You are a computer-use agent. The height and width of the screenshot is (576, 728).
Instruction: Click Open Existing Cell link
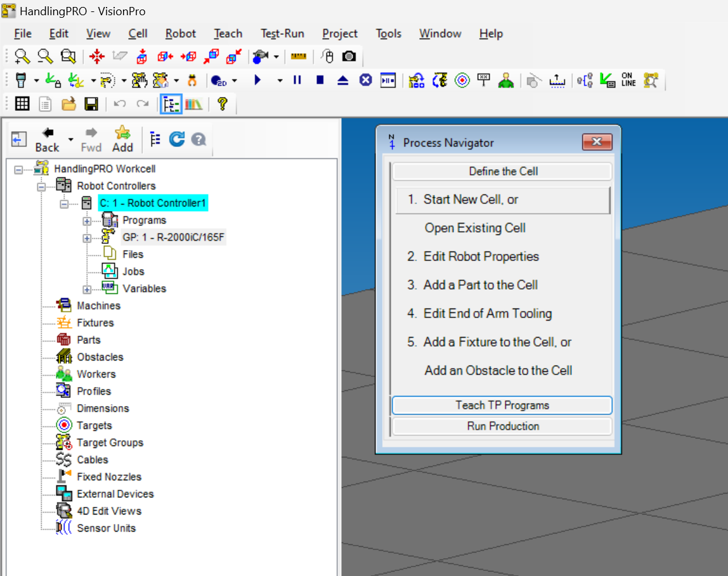click(x=475, y=228)
